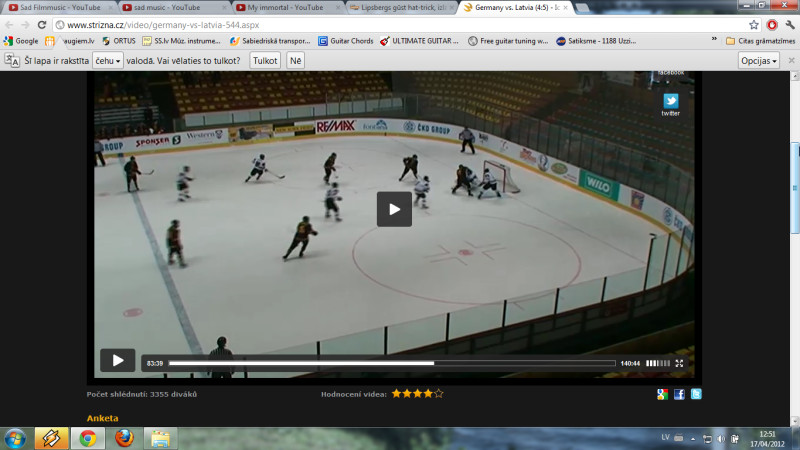800x450 pixels.
Task: Switch to Sad Filmmusic YouTube tab
Action: click(x=59, y=8)
